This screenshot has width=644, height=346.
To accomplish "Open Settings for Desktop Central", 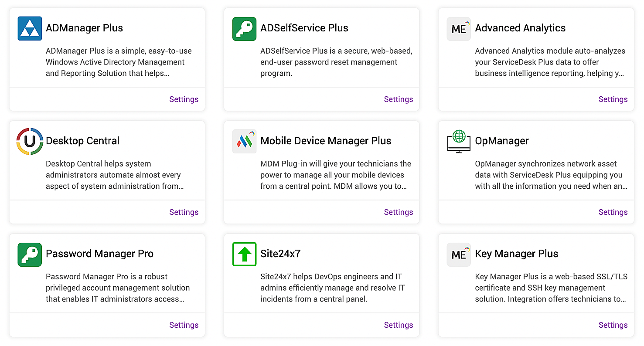I will tap(184, 212).
